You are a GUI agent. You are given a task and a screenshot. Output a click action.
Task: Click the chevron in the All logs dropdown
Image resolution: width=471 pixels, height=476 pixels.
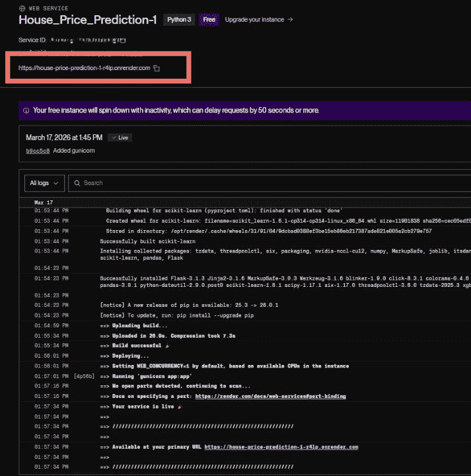(x=55, y=183)
